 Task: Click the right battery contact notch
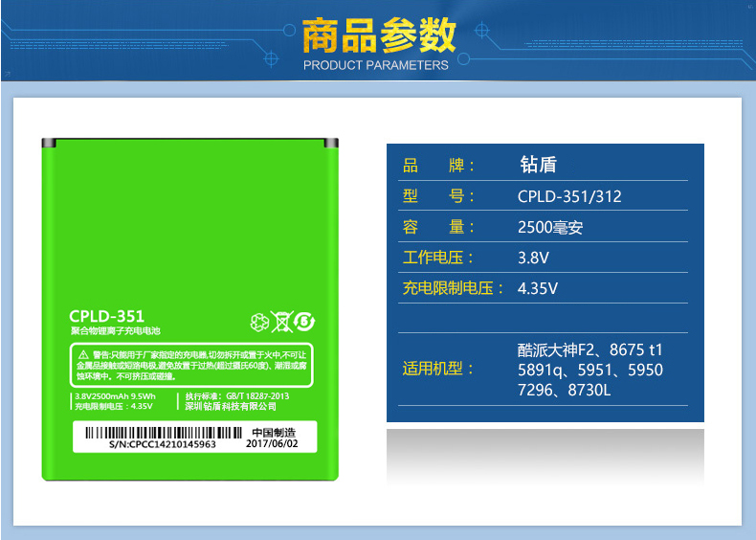[332, 142]
